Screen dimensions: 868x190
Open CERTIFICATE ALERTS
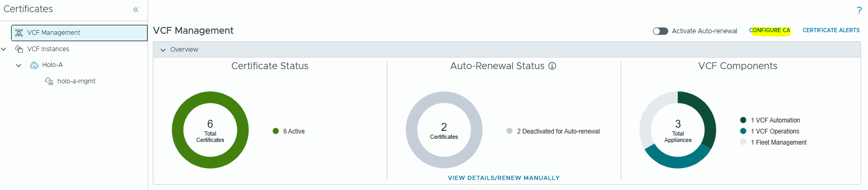coord(831,31)
